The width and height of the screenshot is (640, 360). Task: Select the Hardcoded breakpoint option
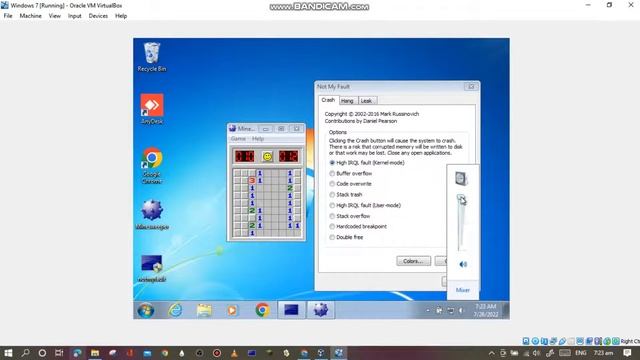click(358, 227)
